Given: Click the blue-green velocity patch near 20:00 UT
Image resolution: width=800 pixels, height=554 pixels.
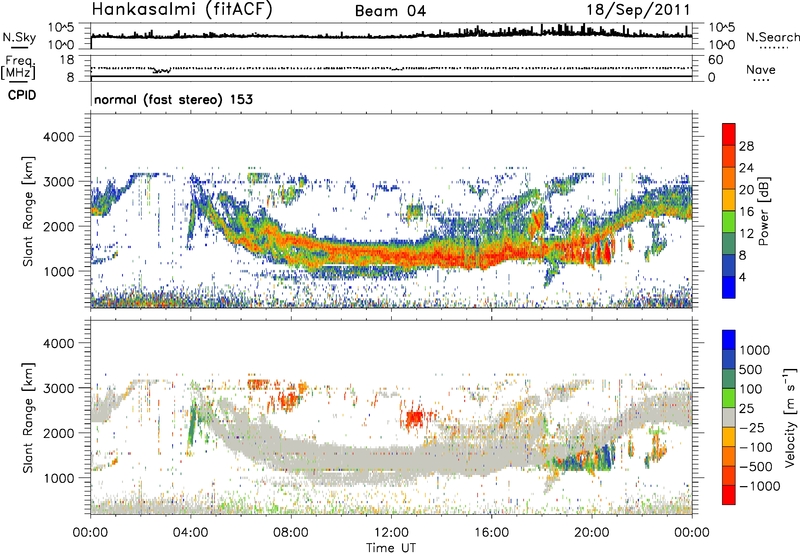Looking at the screenshot, I should [x=587, y=459].
